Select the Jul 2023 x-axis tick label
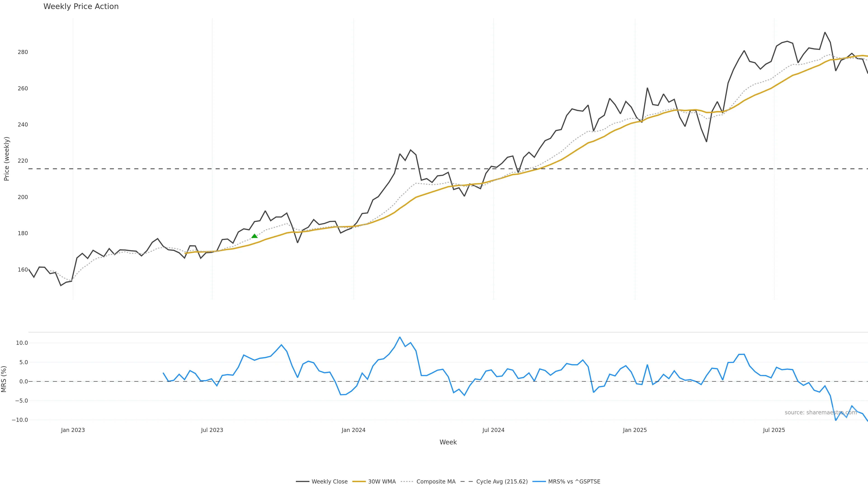868x488 pixels. [x=212, y=430]
